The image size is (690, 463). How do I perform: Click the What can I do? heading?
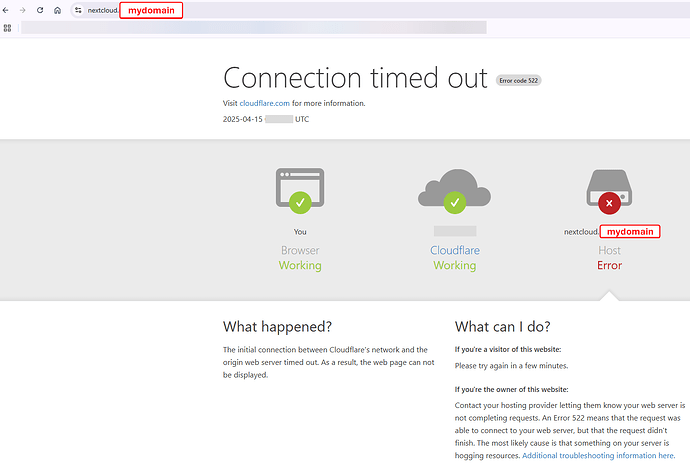point(502,327)
